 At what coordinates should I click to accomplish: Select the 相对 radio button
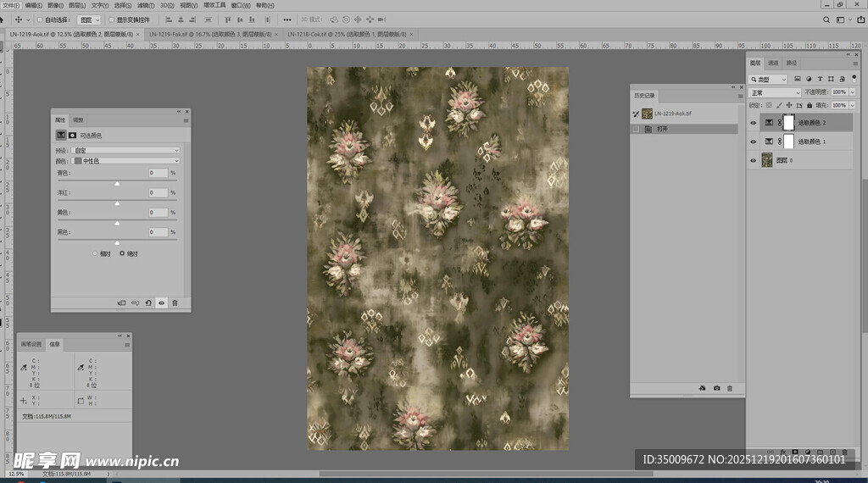pos(96,253)
